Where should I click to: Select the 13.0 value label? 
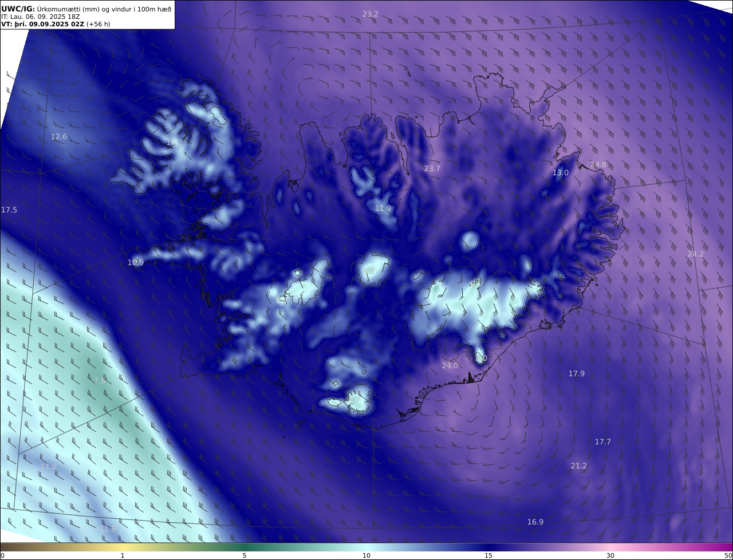(x=561, y=173)
